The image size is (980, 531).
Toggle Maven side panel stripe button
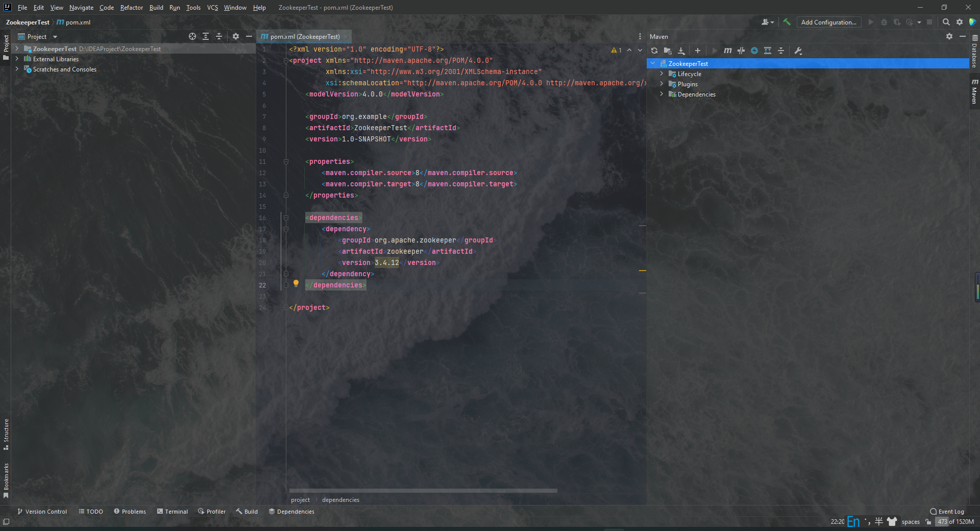point(974,92)
